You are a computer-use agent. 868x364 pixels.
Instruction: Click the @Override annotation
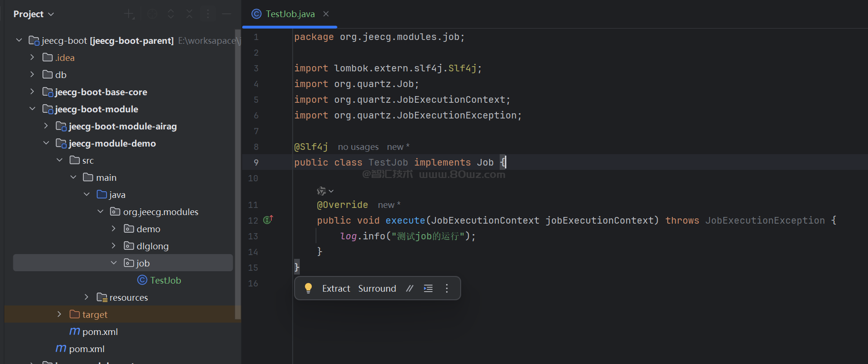click(x=342, y=205)
